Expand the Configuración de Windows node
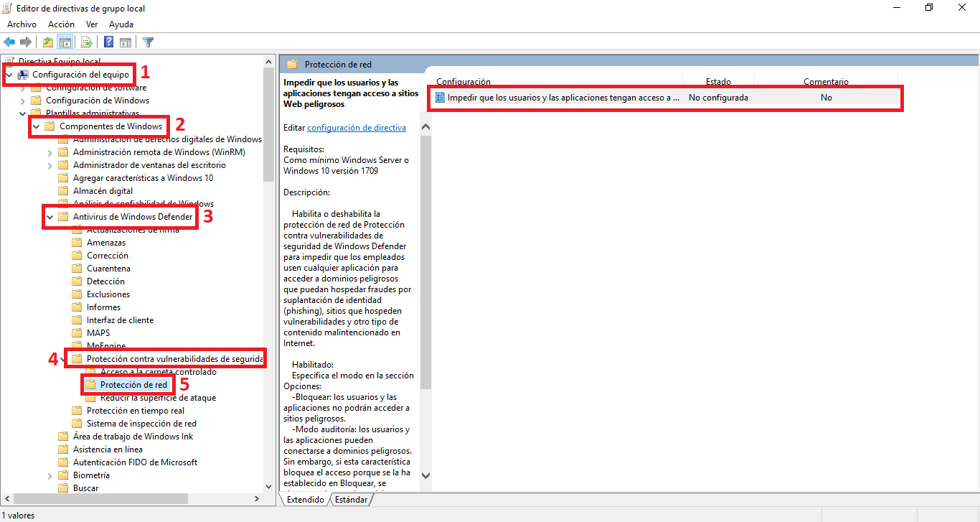This screenshot has width=980, height=522. pos(22,101)
